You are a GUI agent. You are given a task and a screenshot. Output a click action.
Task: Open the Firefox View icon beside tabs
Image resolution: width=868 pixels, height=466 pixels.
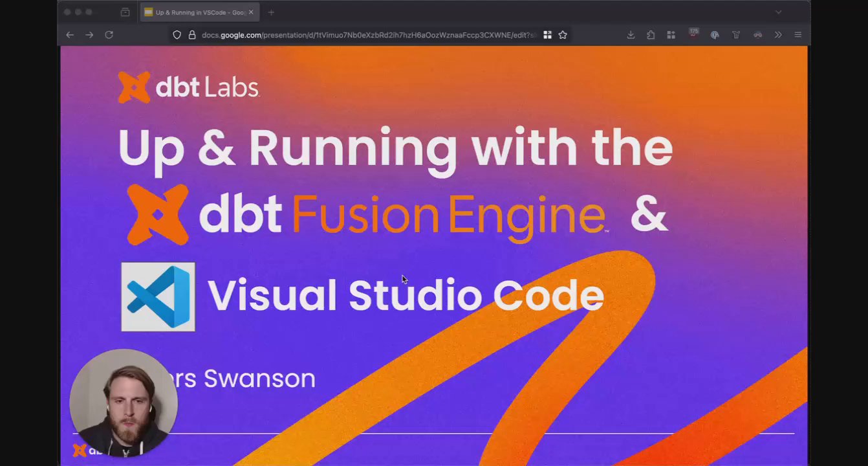[125, 12]
